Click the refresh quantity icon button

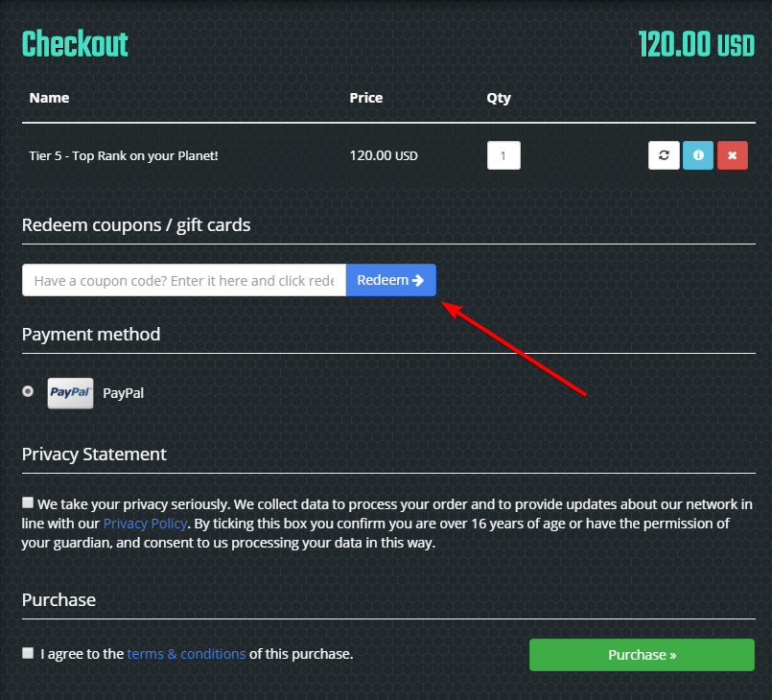(x=664, y=155)
